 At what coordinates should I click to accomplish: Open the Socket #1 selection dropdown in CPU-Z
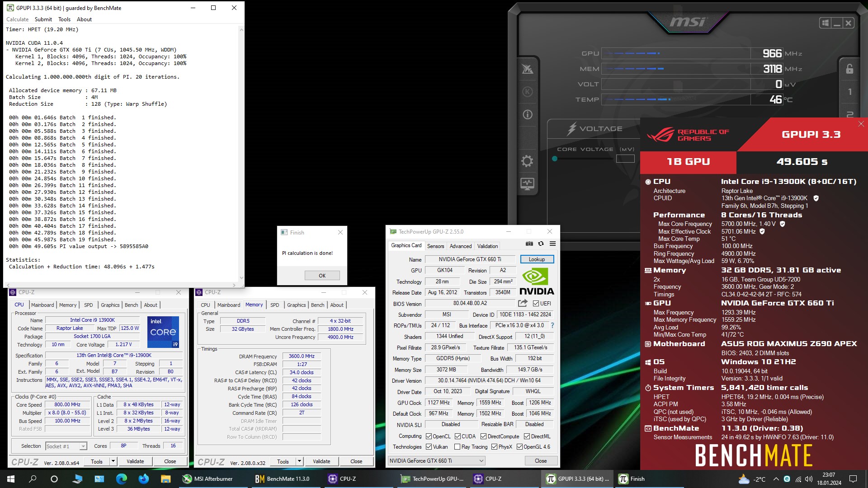(x=66, y=446)
